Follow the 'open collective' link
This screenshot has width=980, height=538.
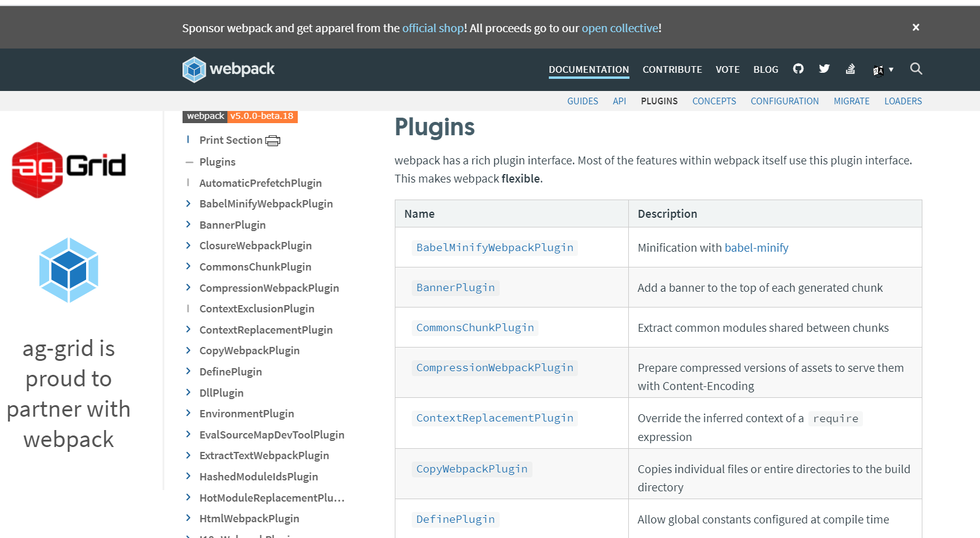tap(620, 28)
